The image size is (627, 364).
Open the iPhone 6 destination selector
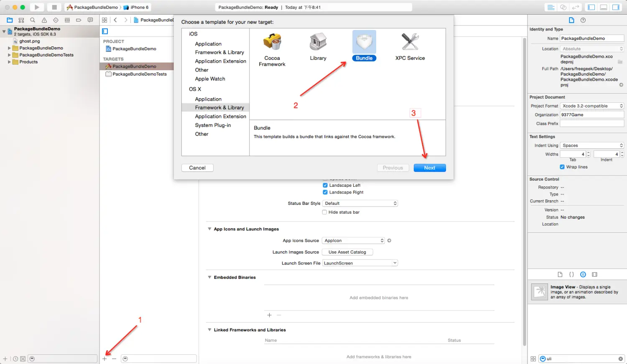pos(136,7)
